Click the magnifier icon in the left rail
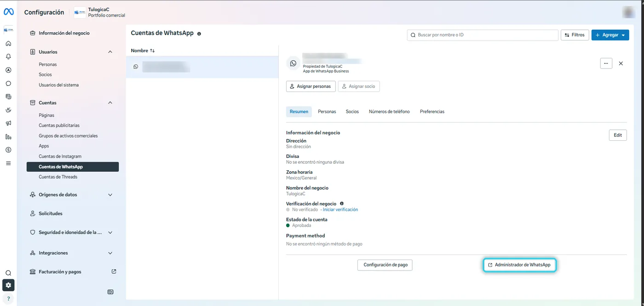The height and width of the screenshot is (306, 644). coord(8,273)
